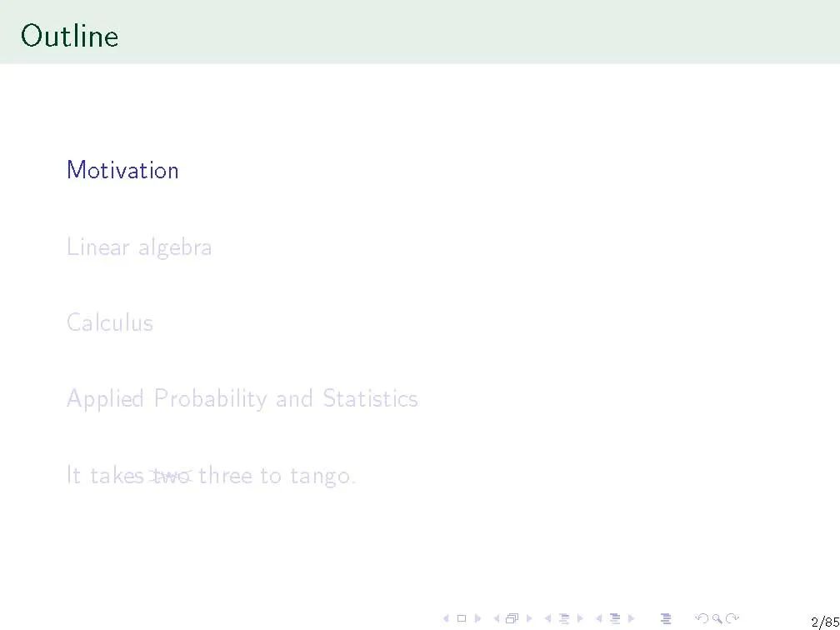Click the search magnifier icon
Screen dimensions: 840x630
[716, 618]
